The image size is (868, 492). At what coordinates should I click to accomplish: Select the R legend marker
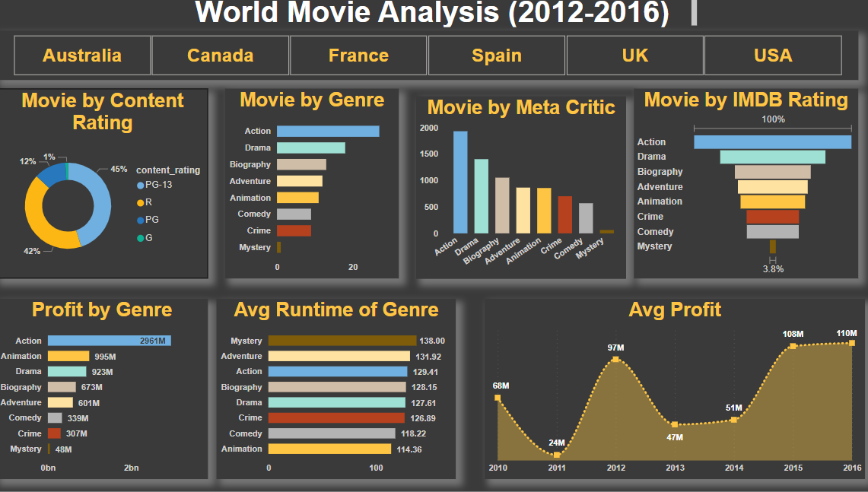[140, 203]
